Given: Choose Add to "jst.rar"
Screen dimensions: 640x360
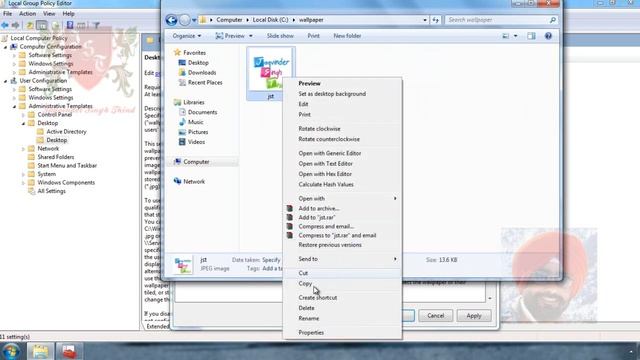Looking at the screenshot, I should point(317,218).
